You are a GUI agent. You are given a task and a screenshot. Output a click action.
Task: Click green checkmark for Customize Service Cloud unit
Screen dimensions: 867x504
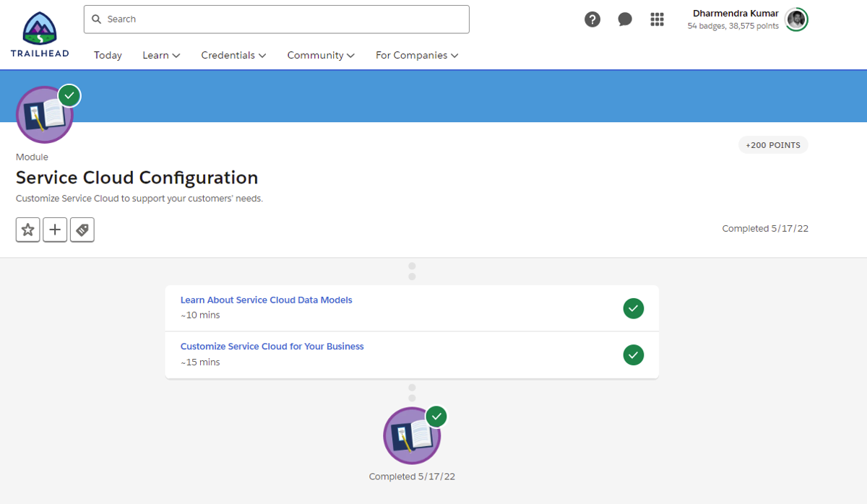tap(634, 355)
